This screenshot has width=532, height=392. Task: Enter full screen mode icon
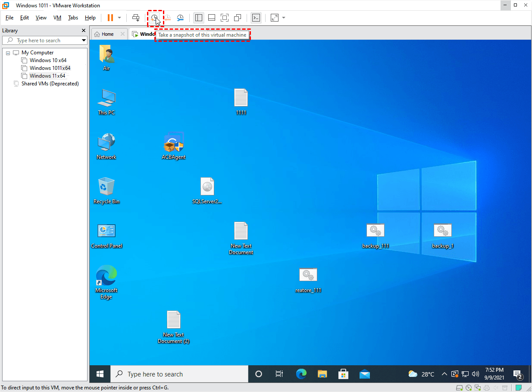pyautogui.click(x=224, y=18)
